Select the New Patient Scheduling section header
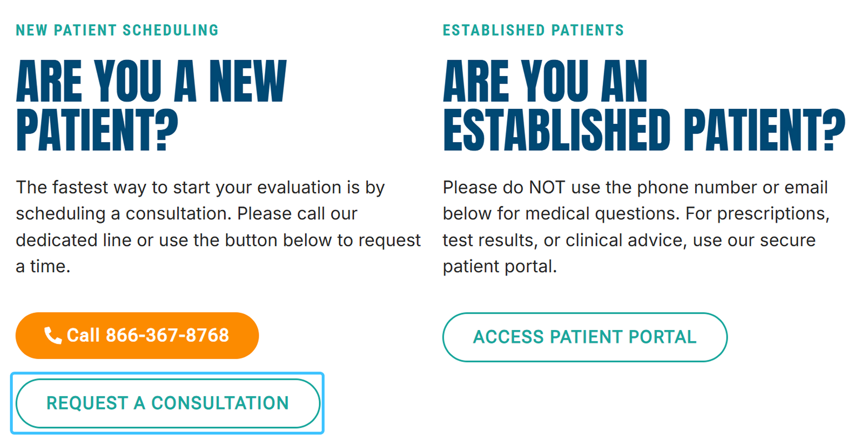The width and height of the screenshot is (868, 440). [117, 30]
